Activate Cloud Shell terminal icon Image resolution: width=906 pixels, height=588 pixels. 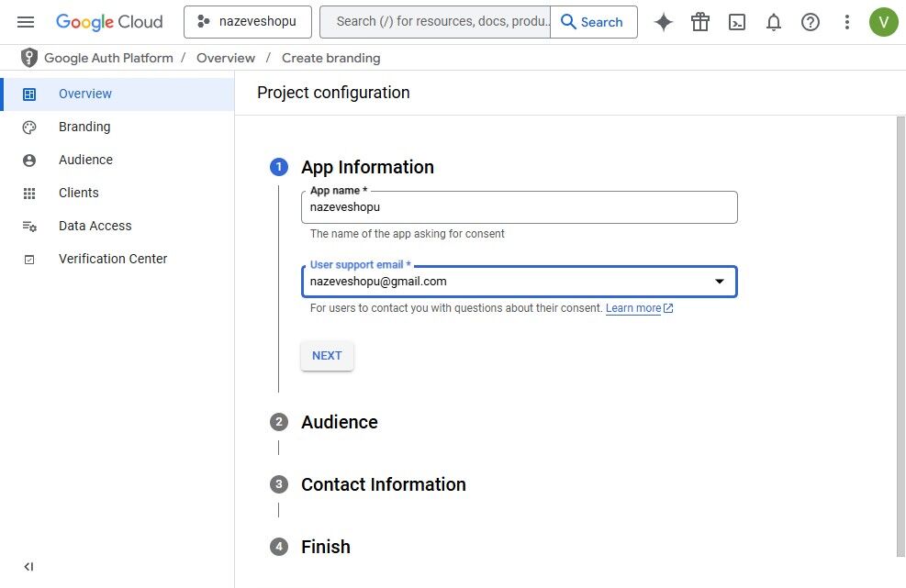pos(737,22)
